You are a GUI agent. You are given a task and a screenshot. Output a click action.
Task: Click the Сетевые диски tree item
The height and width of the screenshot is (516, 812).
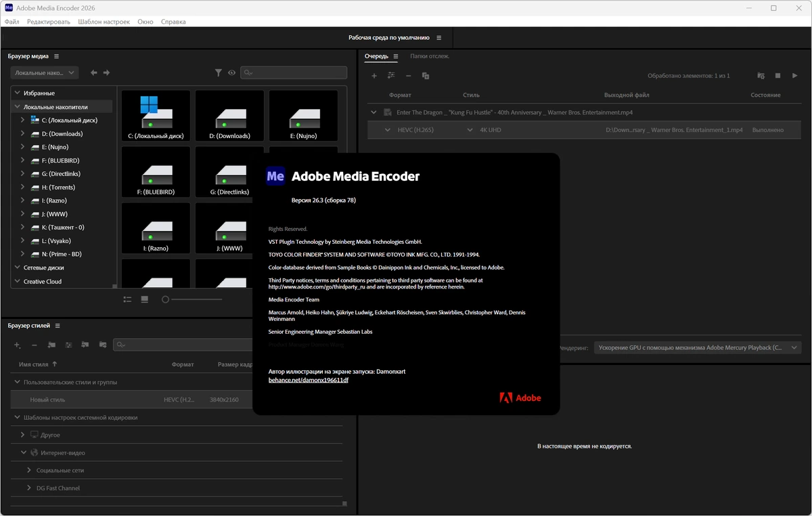[44, 267]
